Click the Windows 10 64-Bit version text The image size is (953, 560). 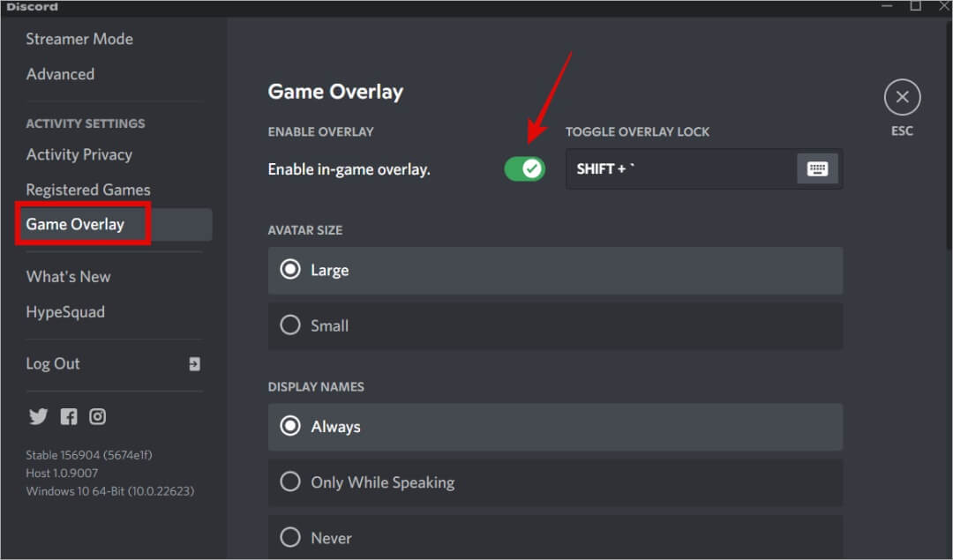click(x=110, y=491)
